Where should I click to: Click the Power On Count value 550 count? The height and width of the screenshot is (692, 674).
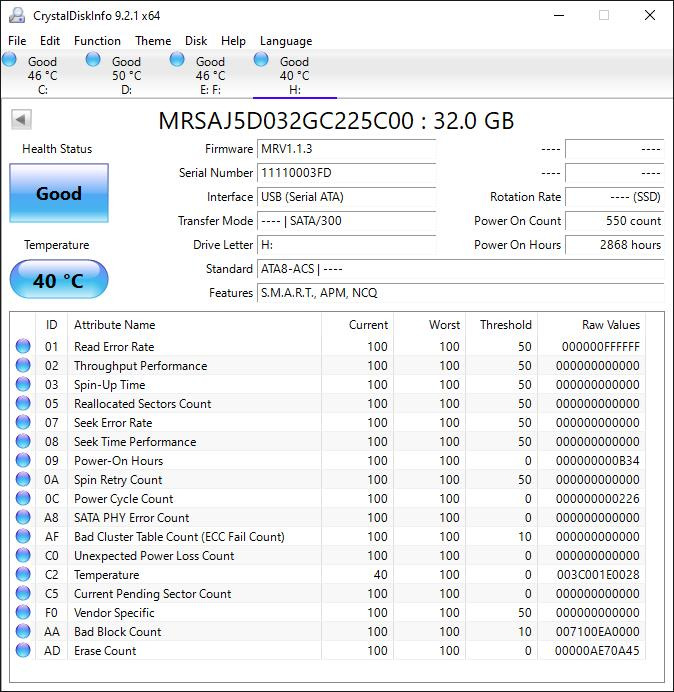click(x=614, y=221)
